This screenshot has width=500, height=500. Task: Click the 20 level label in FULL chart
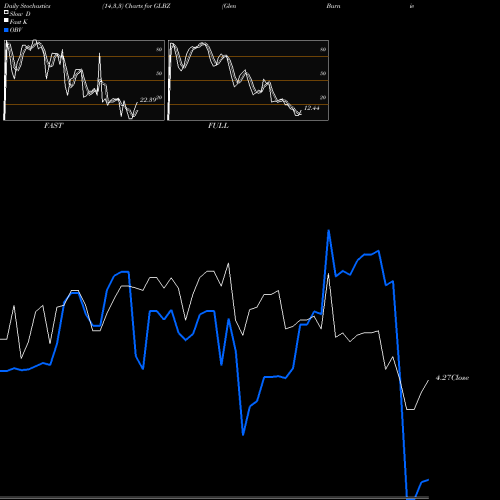pos(323,97)
